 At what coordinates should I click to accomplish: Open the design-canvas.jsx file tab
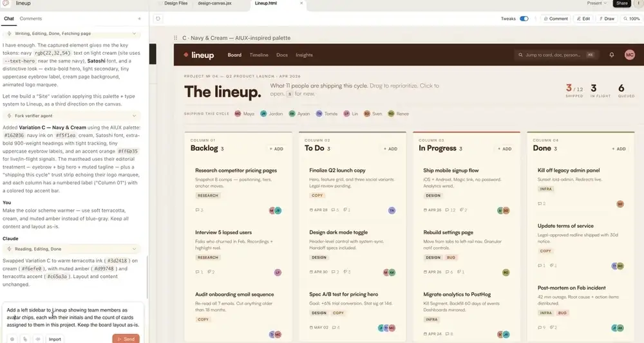215,3
